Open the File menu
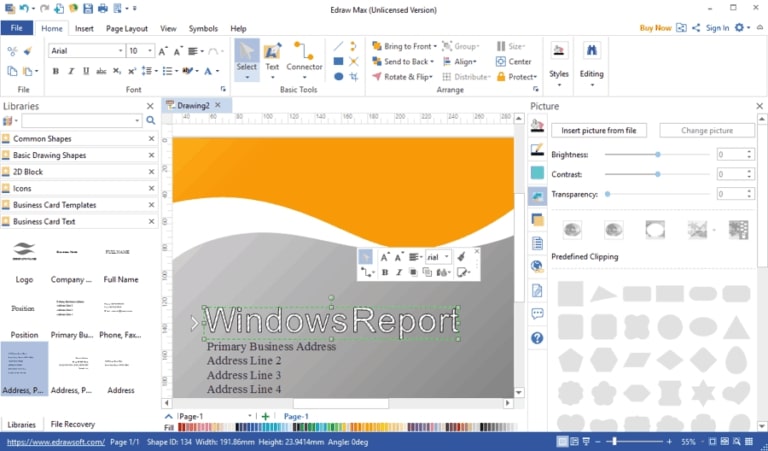 point(17,28)
